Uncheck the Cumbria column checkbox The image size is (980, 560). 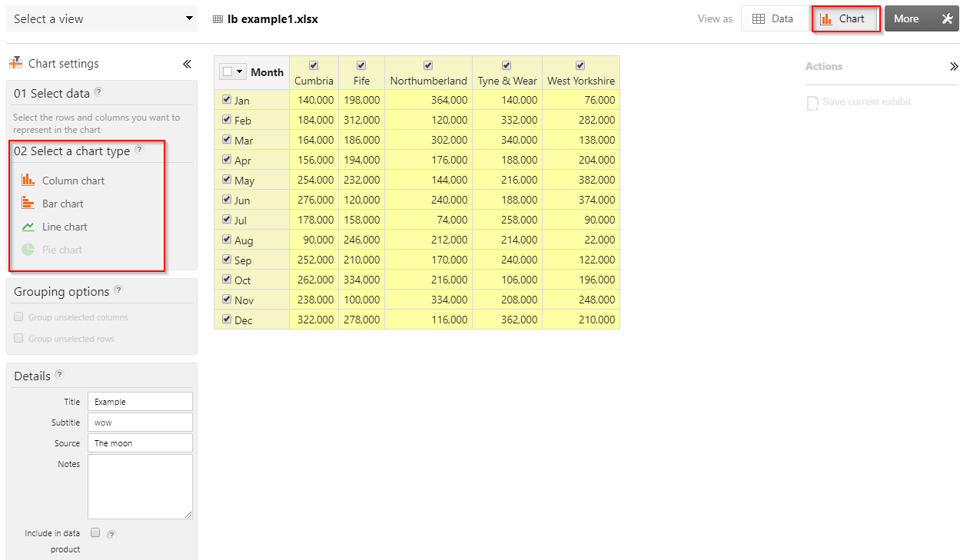point(313,65)
